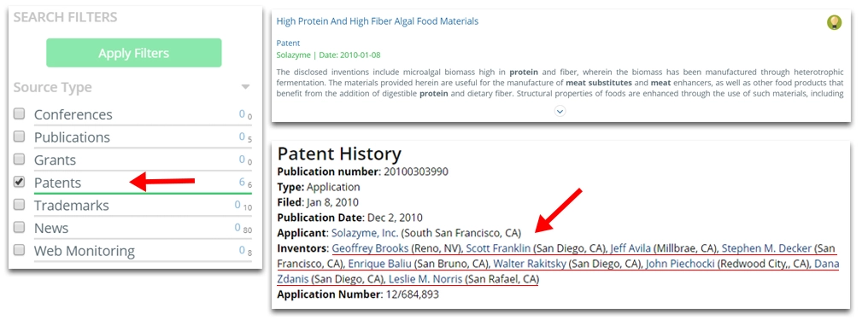Image resolution: width=868 pixels, height=320 pixels.
Task: Open the Solazyme, Inc. applicant link
Action: pos(365,233)
